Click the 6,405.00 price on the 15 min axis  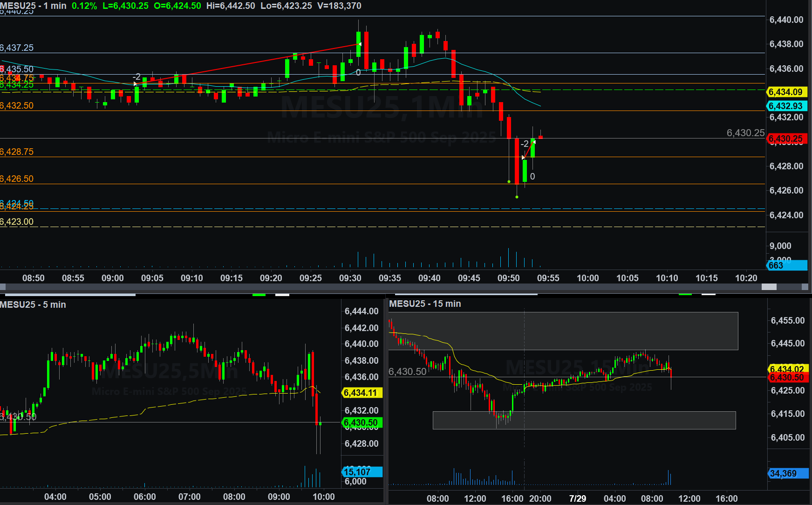[x=788, y=437]
